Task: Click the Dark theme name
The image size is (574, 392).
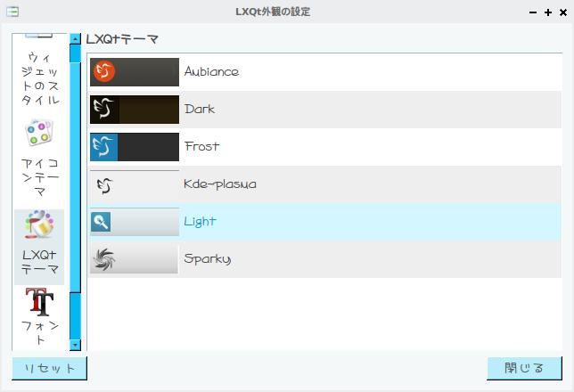Action: pyautogui.click(x=200, y=109)
